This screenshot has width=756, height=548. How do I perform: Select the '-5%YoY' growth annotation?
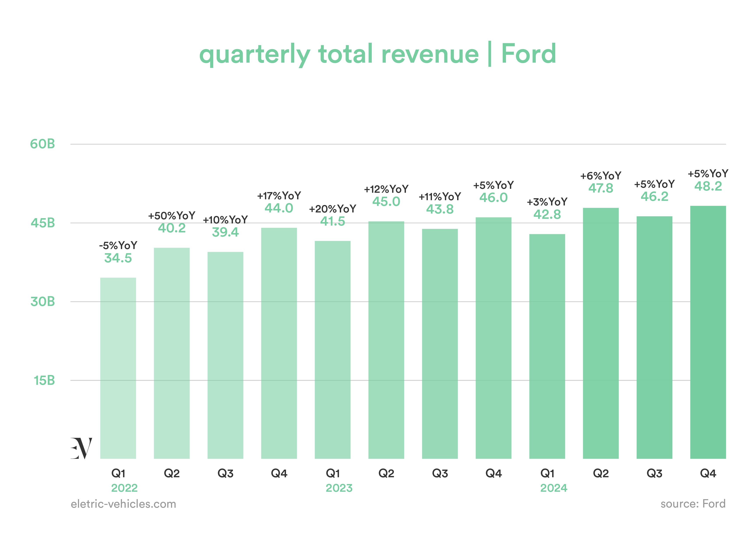tap(118, 246)
